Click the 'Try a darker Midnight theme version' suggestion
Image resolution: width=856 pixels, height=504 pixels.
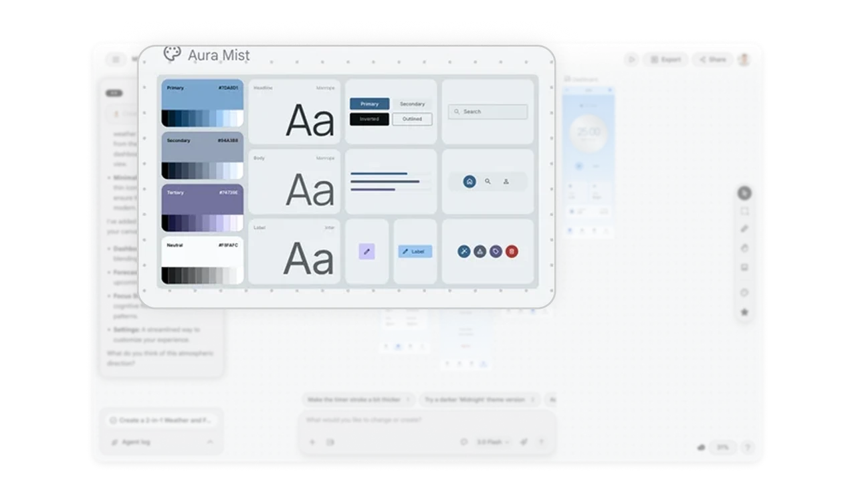(479, 400)
